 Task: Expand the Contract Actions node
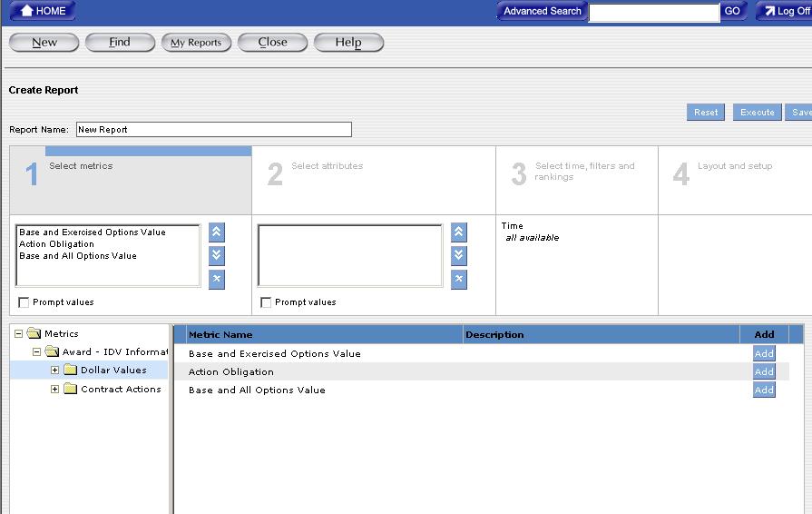[x=54, y=389]
